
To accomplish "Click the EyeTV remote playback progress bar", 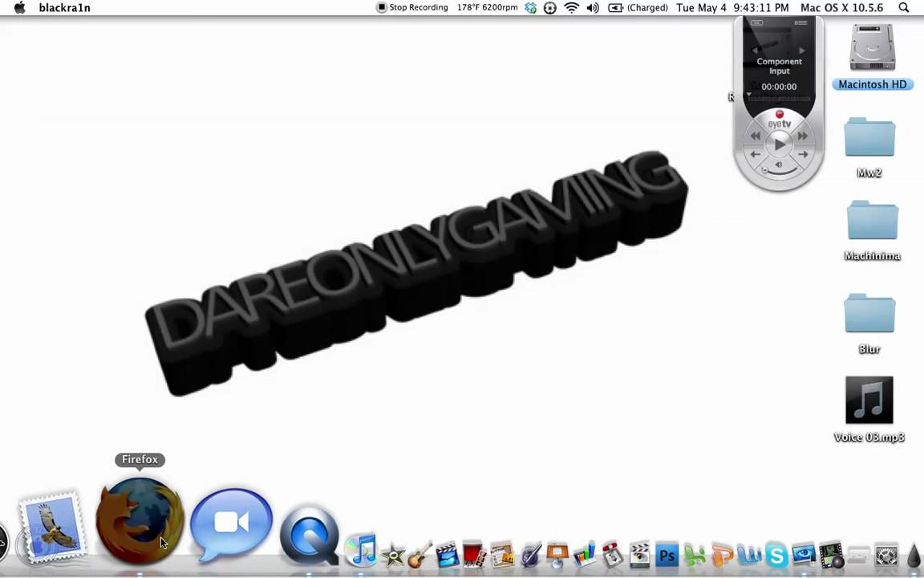I will (779, 99).
